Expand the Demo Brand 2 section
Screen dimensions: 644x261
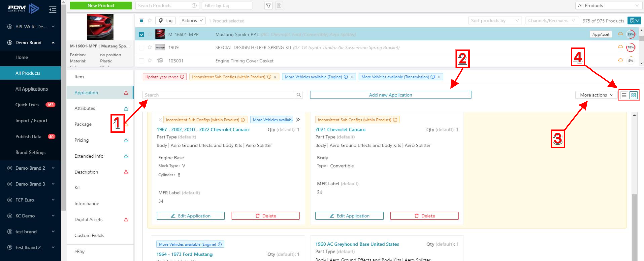coord(53,168)
